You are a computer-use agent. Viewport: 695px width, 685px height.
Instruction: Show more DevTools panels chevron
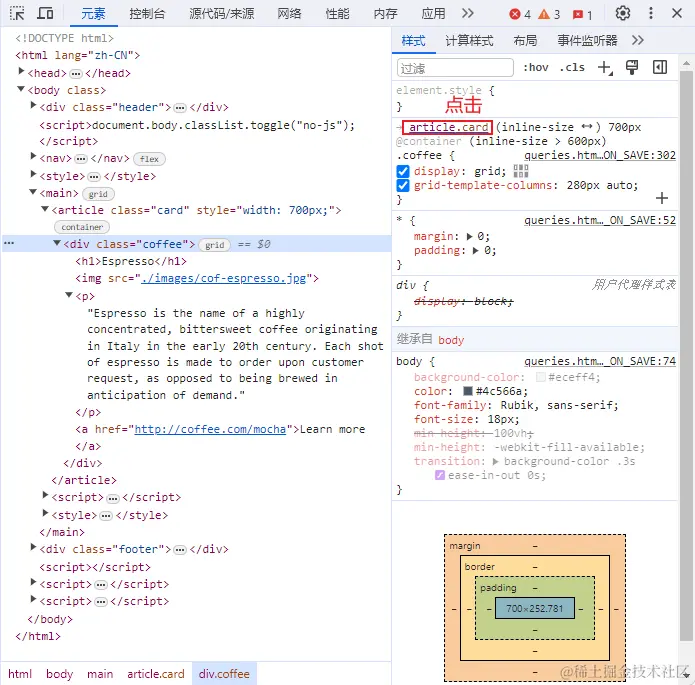(468, 13)
